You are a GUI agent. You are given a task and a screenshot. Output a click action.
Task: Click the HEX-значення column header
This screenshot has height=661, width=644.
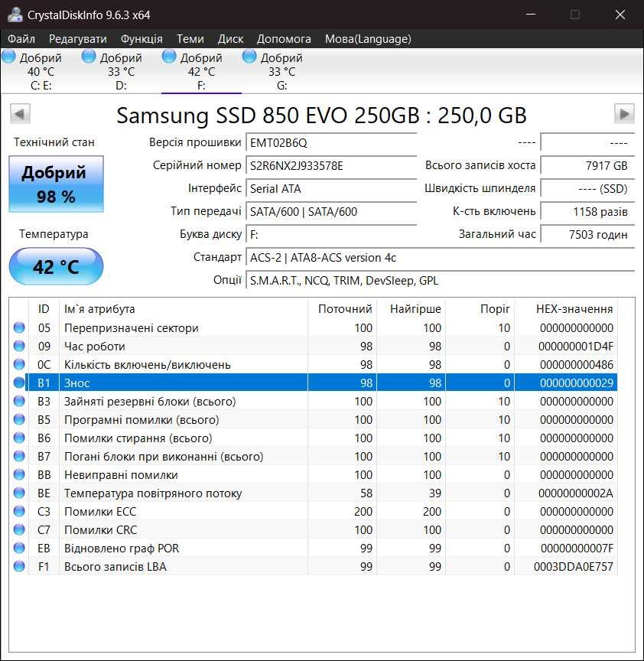566,309
